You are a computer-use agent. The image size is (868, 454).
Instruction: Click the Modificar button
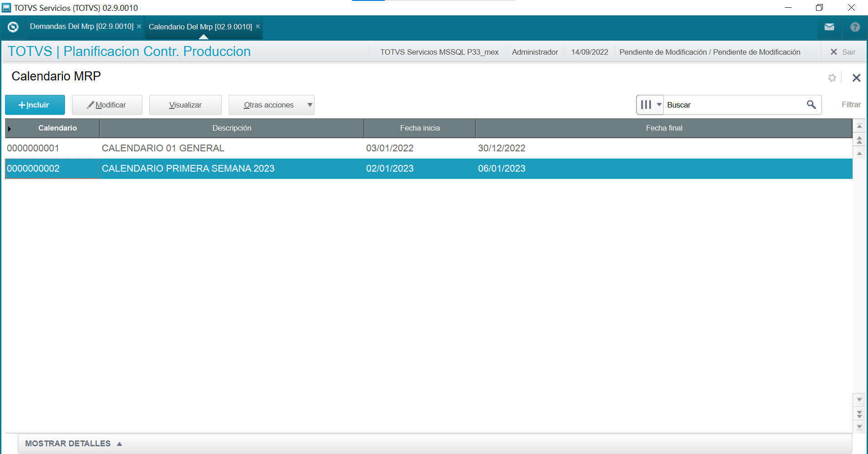[x=107, y=105]
